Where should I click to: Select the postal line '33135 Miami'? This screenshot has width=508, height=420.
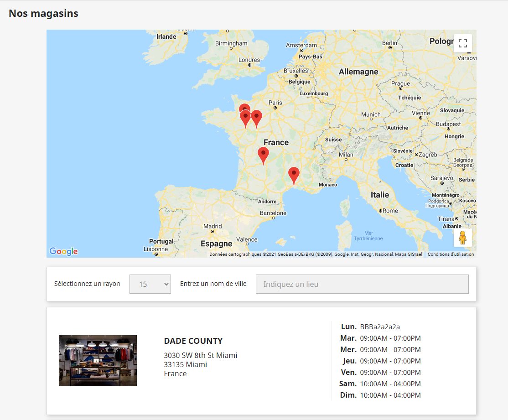coord(185,364)
